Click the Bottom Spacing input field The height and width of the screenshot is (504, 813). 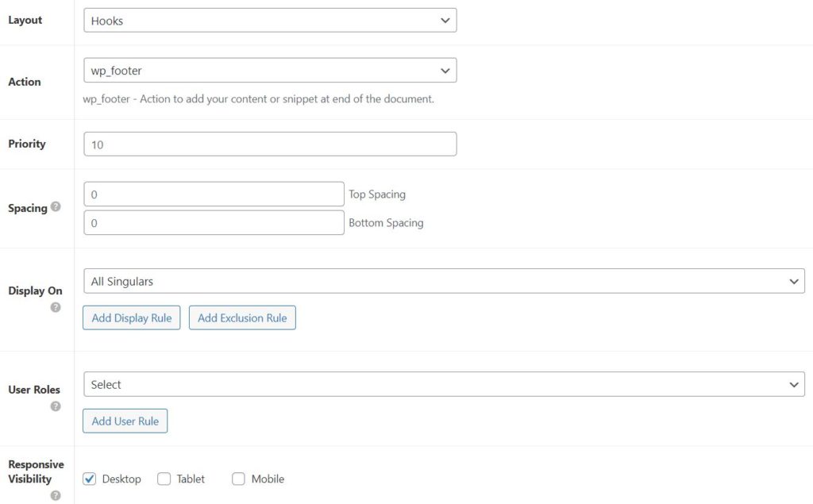click(214, 222)
